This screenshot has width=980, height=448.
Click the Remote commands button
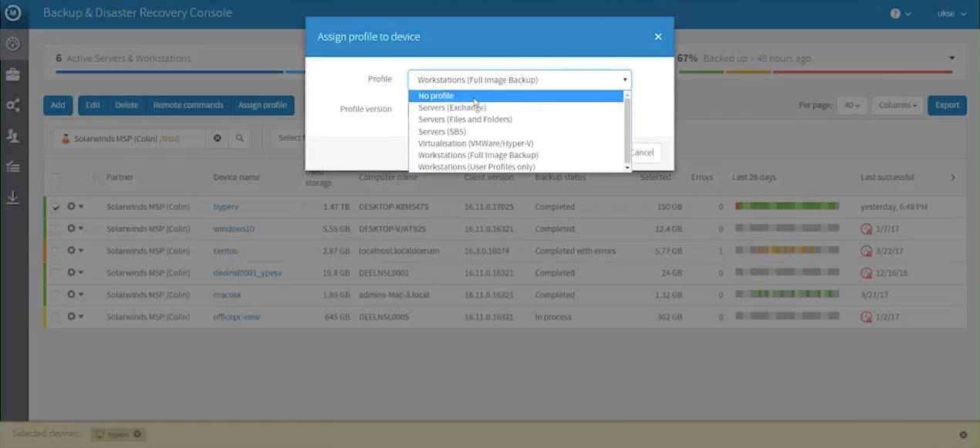pyautogui.click(x=188, y=105)
